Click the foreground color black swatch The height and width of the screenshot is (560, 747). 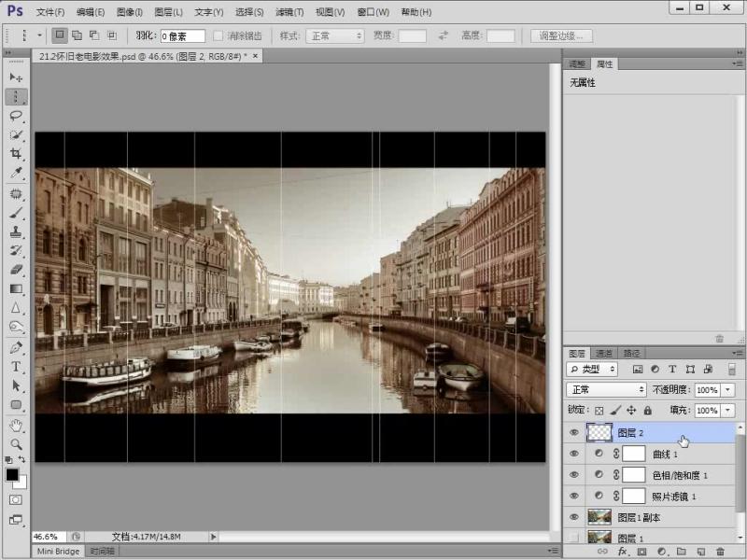click(x=12, y=474)
